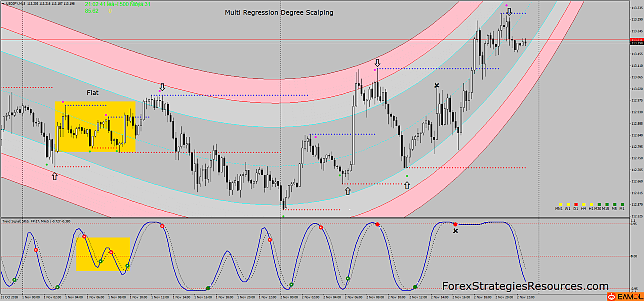Image resolution: width=644 pixels, height=301 pixels.
Task: Click the 112.660 price axis label
Action: pyautogui.click(x=637, y=181)
